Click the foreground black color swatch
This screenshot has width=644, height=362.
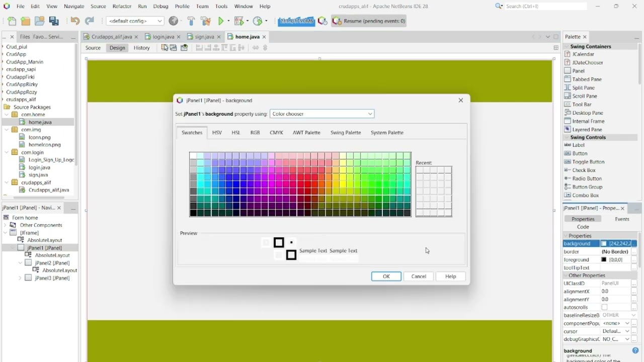click(604, 259)
